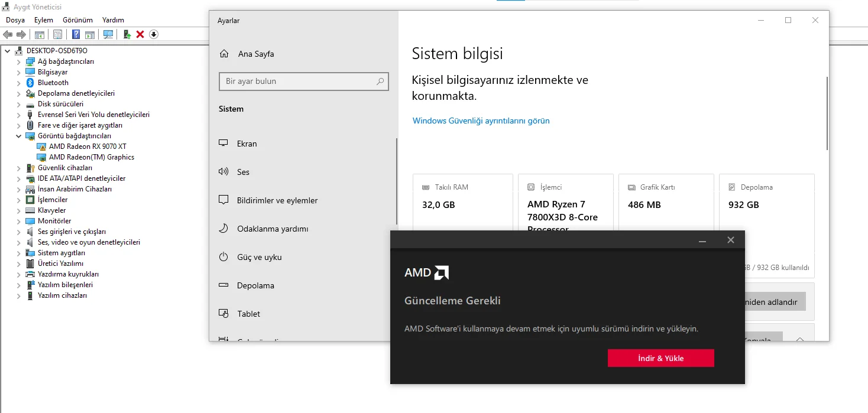
Task: Scan for hardware changes via monitor icon
Action: tap(108, 34)
